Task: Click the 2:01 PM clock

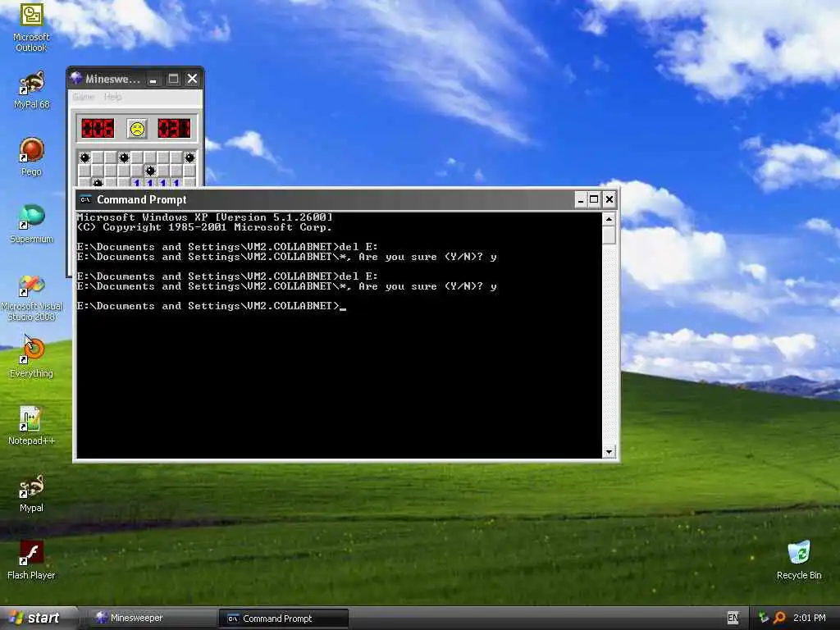Action: 810,618
